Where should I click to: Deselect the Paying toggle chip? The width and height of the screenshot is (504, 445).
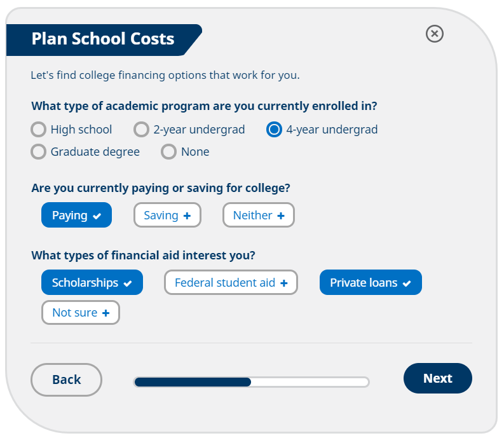tap(76, 215)
